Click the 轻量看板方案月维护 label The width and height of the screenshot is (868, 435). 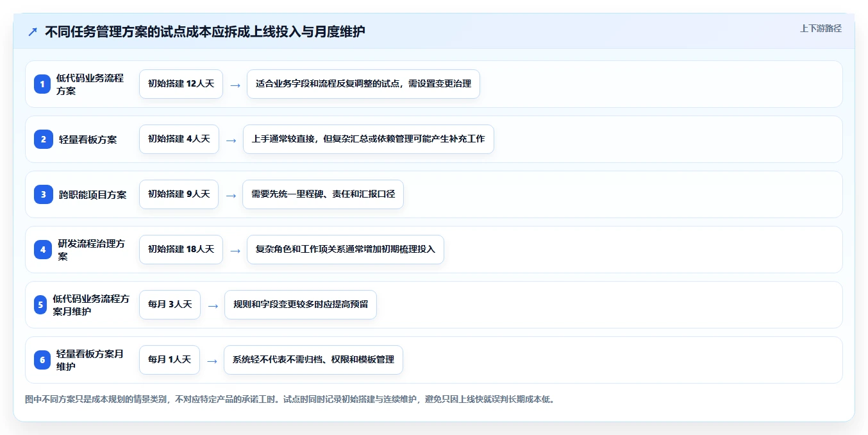(90, 360)
